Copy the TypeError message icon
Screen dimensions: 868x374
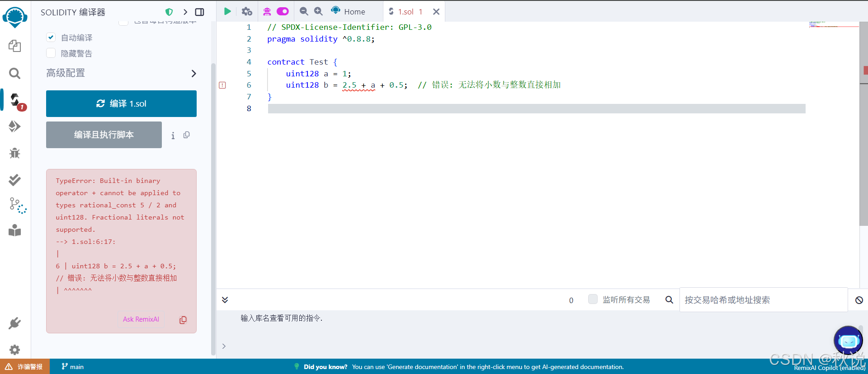183,320
